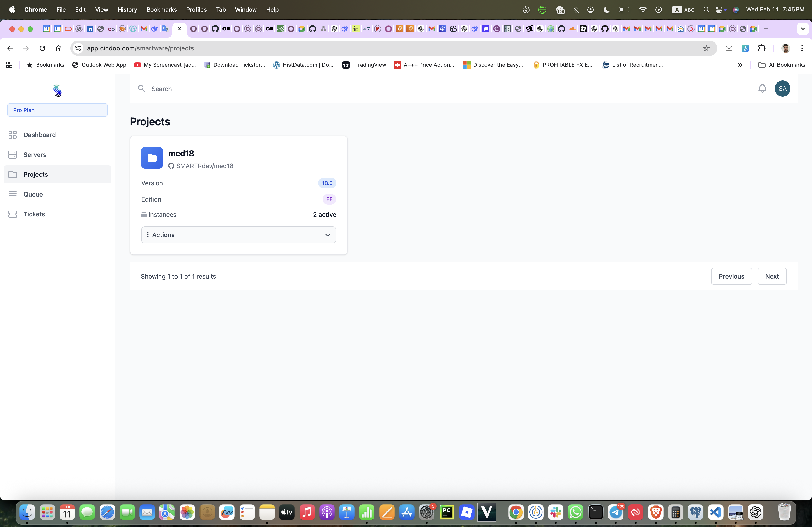This screenshot has height=527, width=812.
Task: Click the search magnifier icon
Action: click(142, 89)
